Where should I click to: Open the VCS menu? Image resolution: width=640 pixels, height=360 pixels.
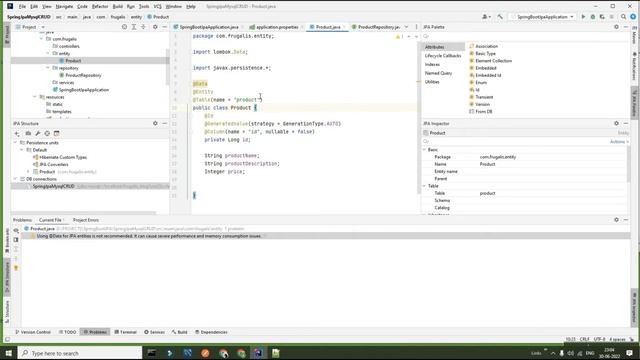tap(158, 7)
